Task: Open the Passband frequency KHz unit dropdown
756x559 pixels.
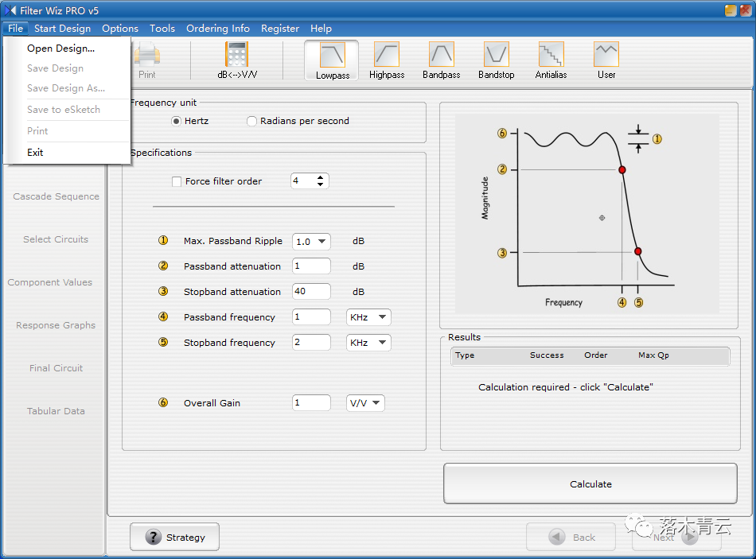Action: 368,317
